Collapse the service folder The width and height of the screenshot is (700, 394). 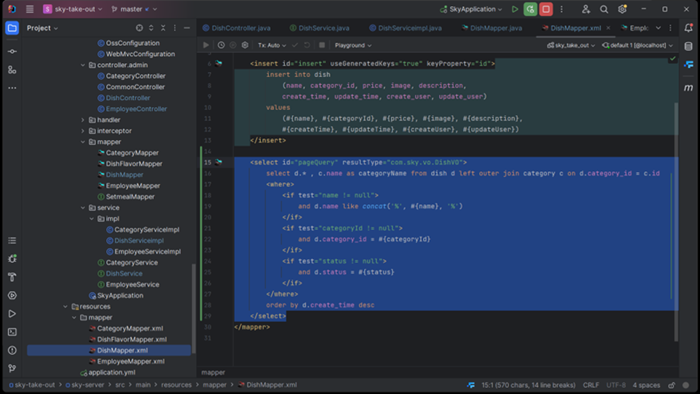tap(83, 208)
